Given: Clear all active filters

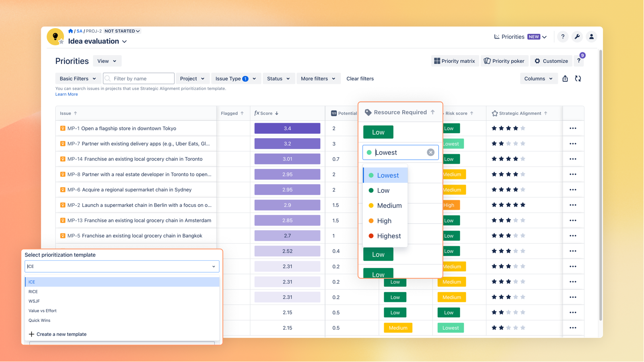Looking at the screenshot, I should 360,78.
